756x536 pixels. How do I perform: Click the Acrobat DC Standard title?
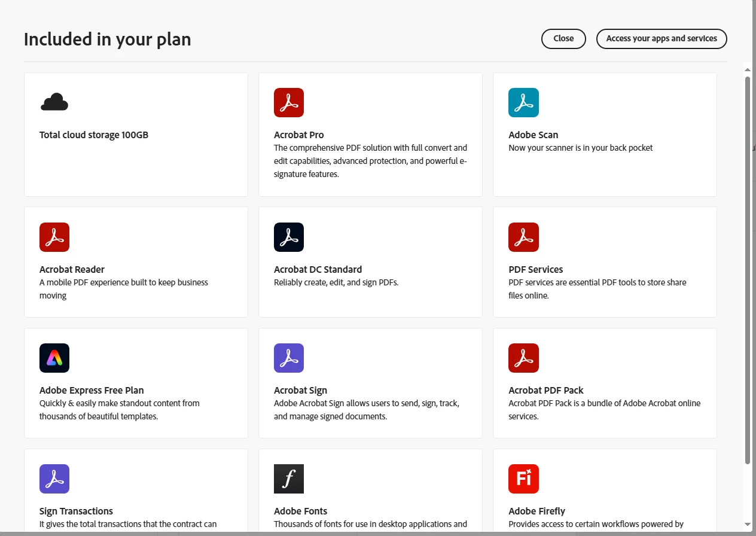pos(318,270)
